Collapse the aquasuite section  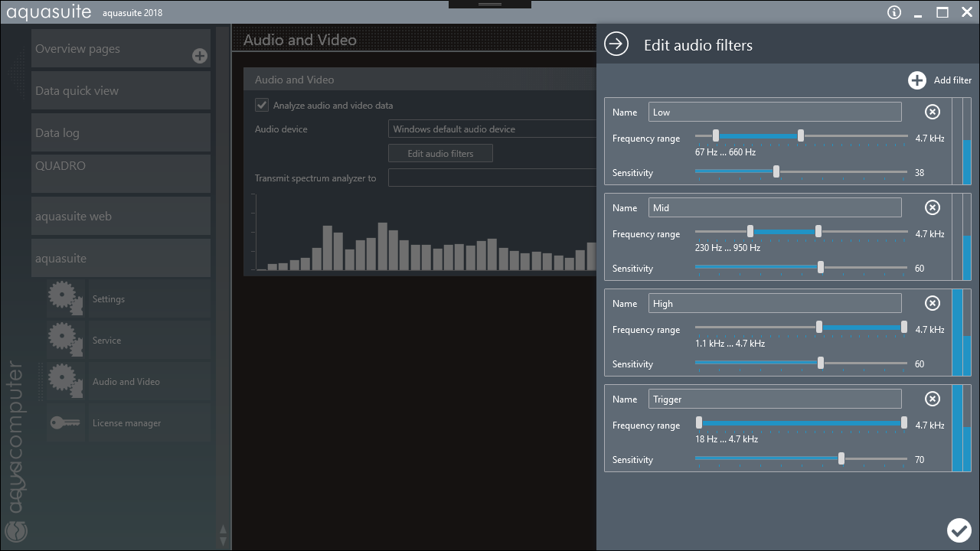pos(121,258)
